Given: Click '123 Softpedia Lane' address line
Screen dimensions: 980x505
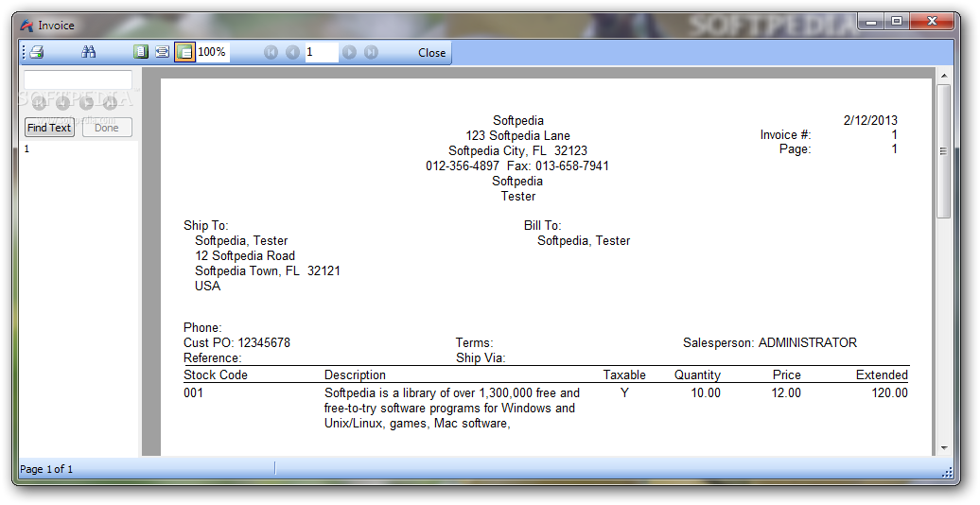Looking at the screenshot, I should tap(517, 135).
